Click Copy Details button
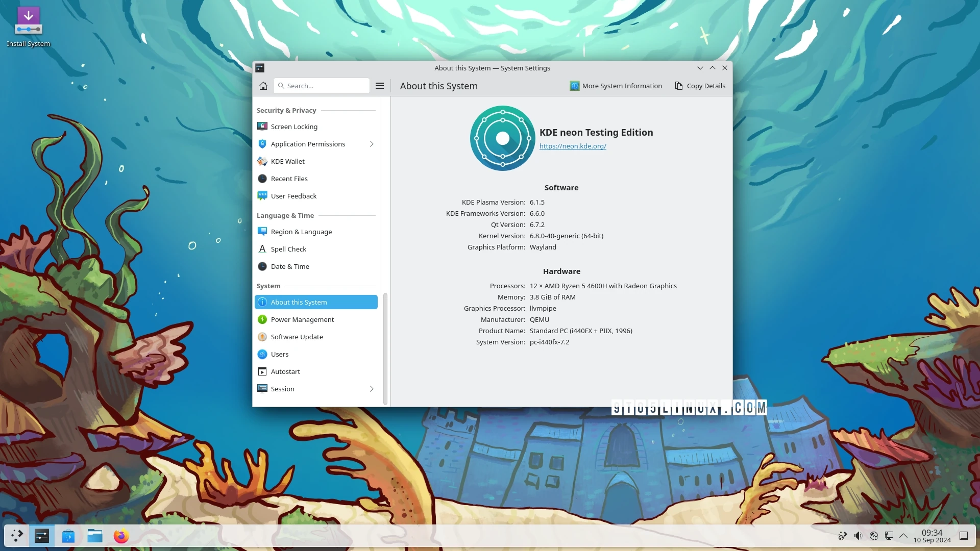 coord(700,86)
